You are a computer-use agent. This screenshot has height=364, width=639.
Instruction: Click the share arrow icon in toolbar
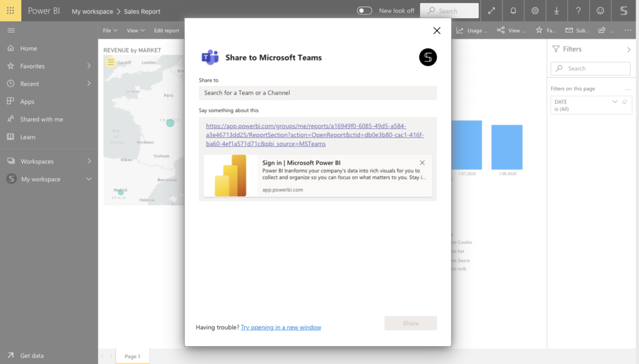click(x=602, y=30)
